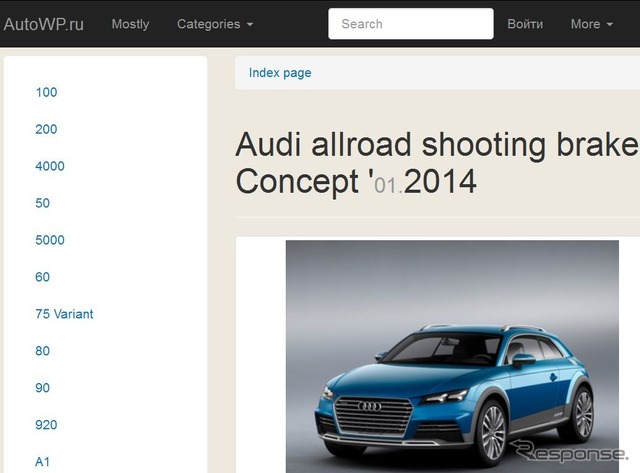Open the Mostly nav item
The image size is (640, 473).
130,24
